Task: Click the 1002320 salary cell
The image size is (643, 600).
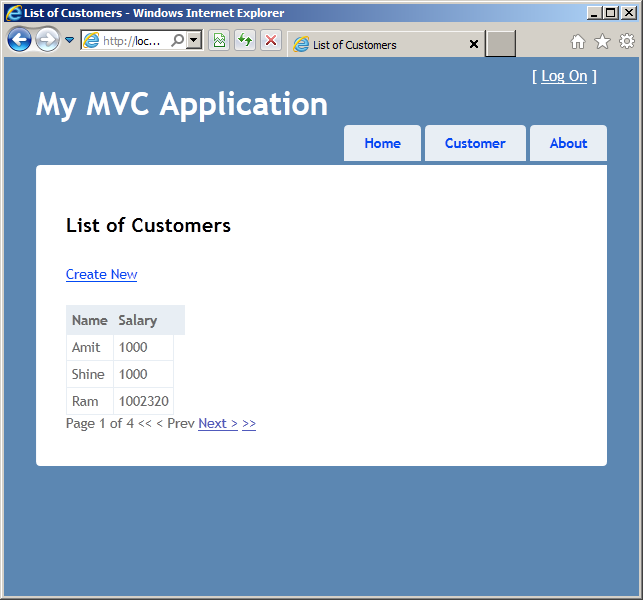Action: [x=144, y=401]
